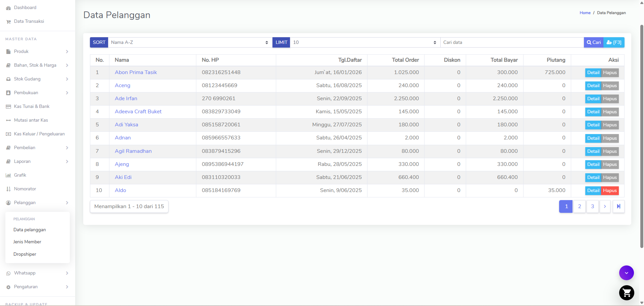Viewport: 644px width, 306px height.
Task: Select Jenis Member submenu item
Action: (27, 242)
